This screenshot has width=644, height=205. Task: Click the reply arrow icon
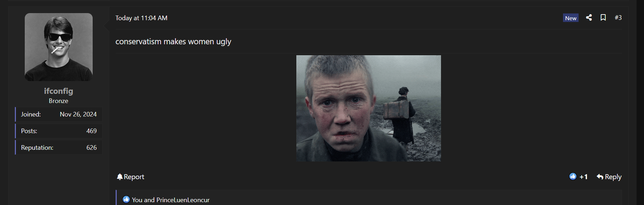point(600,176)
